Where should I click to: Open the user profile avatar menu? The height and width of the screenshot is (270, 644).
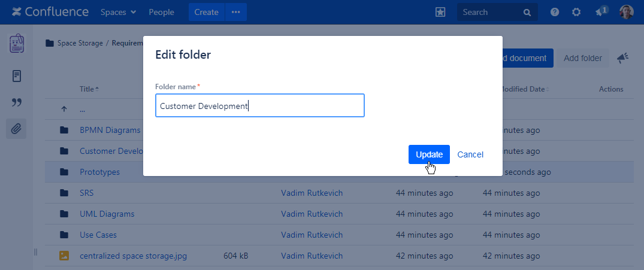pos(626,12)
